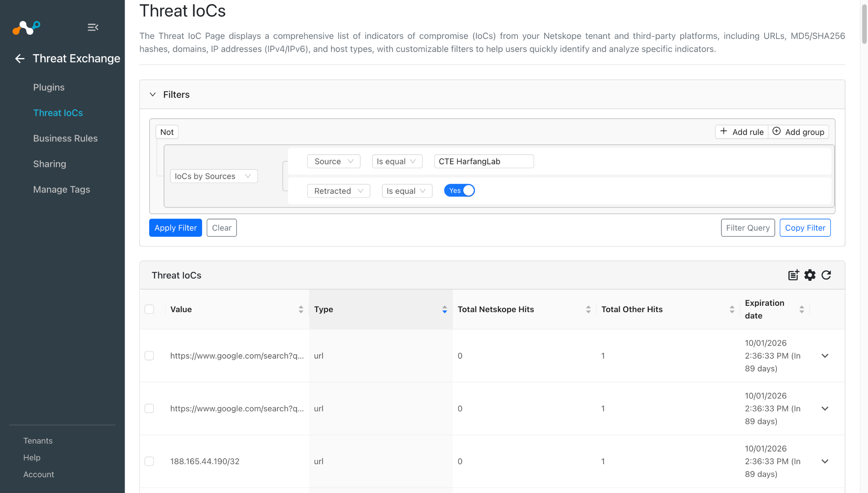Click the page vertical scrollbar
This screenshot has height=493, width=868.
point(864,23)
